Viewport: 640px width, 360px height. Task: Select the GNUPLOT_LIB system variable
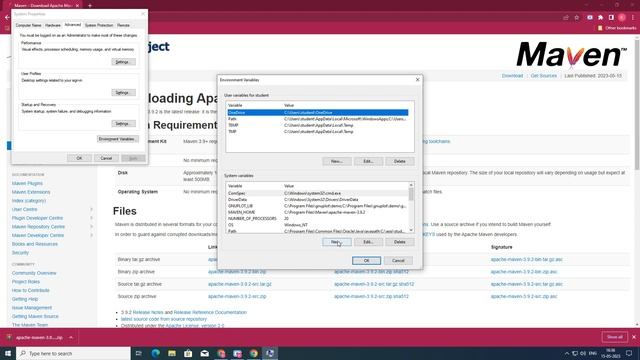[x=317, y=206]
